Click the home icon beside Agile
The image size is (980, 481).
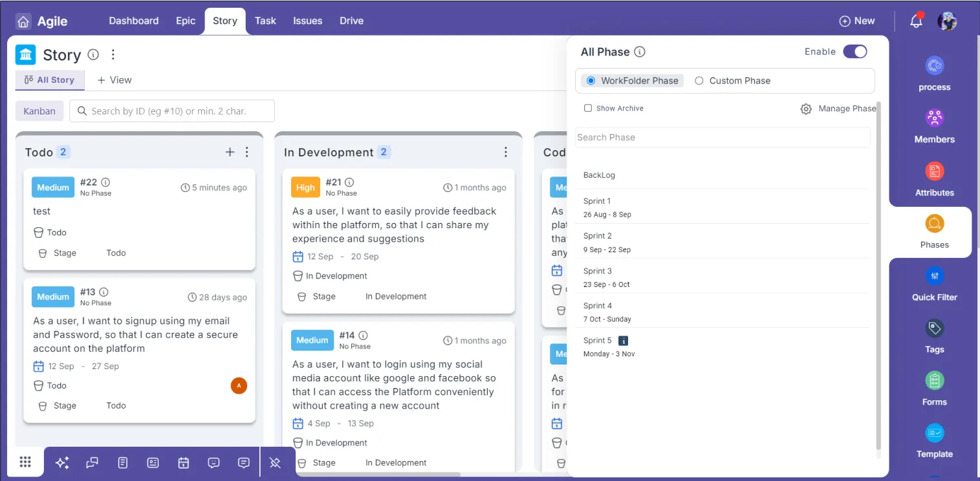[x=23, y=21]
